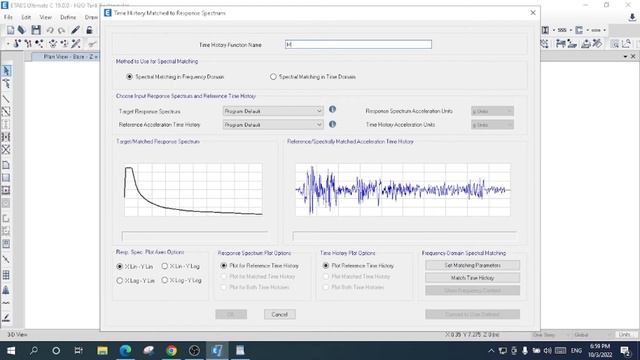This screenshot has height=360, width=640.
Task: Click the taskbar search magnifier icon
Action: pyautogui.click(x=33, y=350)
